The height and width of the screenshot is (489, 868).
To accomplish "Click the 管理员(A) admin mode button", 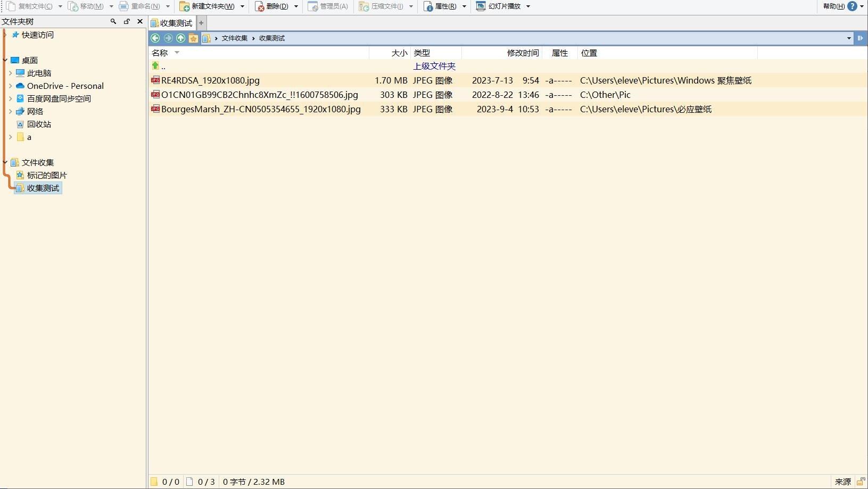I will (x=328, y=6).
